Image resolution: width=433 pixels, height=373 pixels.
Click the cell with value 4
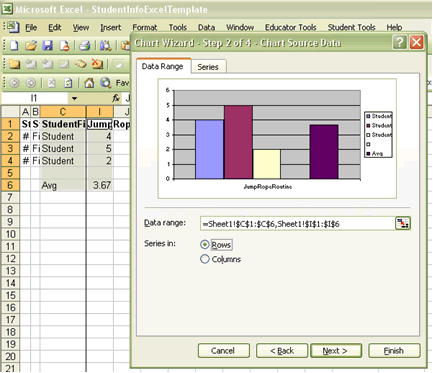click(99, 136)
